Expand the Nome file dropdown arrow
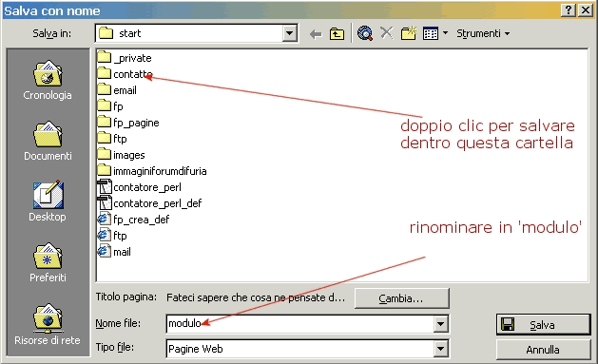The height and width of the screenshot is (364, 598). [440, 324]
